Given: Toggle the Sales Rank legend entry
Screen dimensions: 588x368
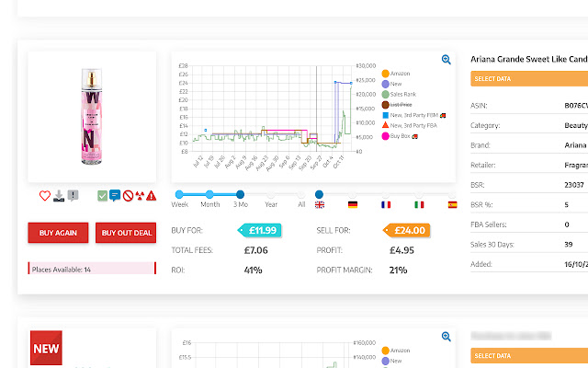Looking at the screenshot, I should click(399, 94).
